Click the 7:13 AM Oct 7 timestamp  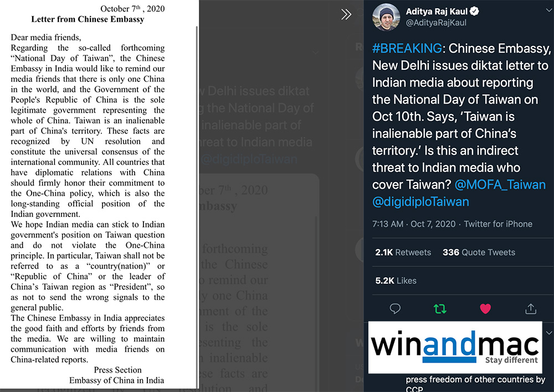(414, 224)
